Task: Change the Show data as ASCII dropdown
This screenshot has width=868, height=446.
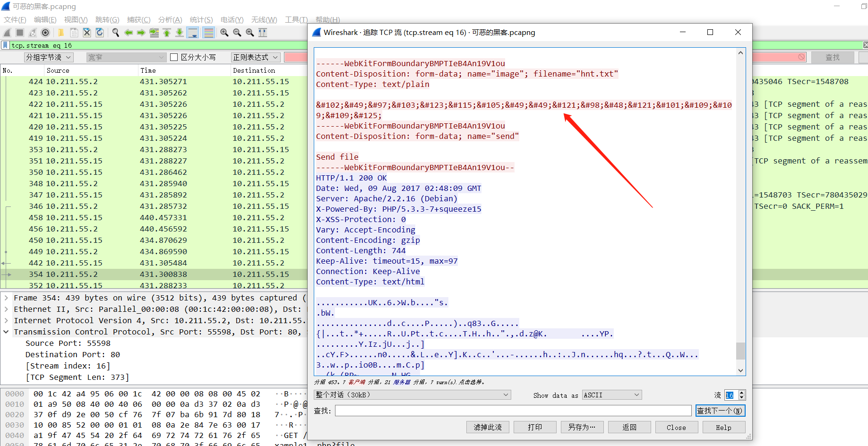Action: (611, 395)
